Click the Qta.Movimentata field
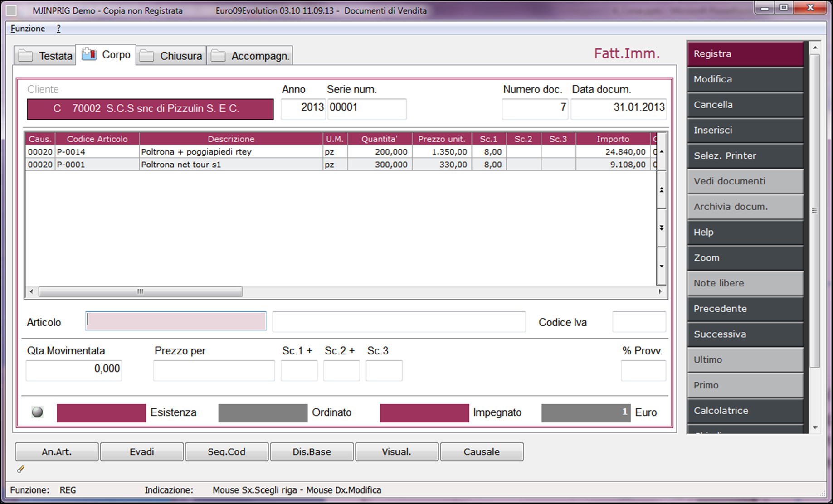The width and height of the screenshot is (833, 504). coord(74,370)
